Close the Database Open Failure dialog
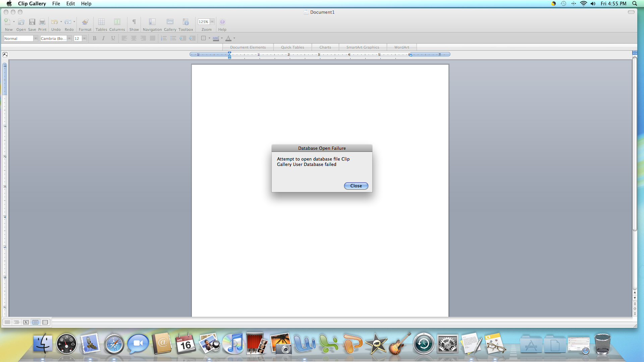The width and height of the screenshot is (644, 362). tap(356, 186)
